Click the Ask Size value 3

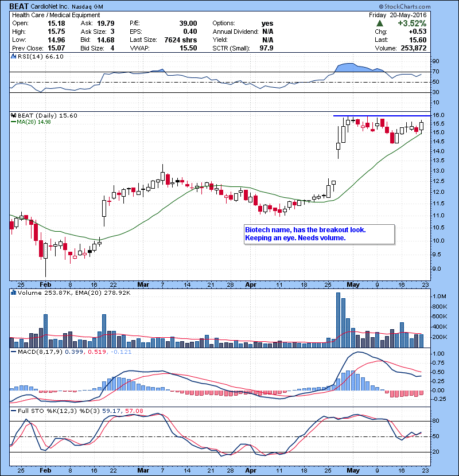point(112,32)
